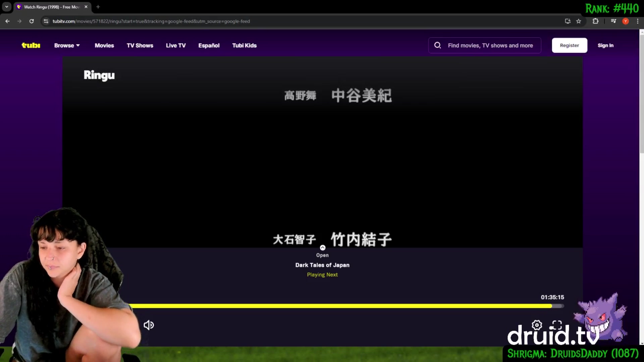Click the Sign In link
644x362 pixels.
click(x=605, y=45)
